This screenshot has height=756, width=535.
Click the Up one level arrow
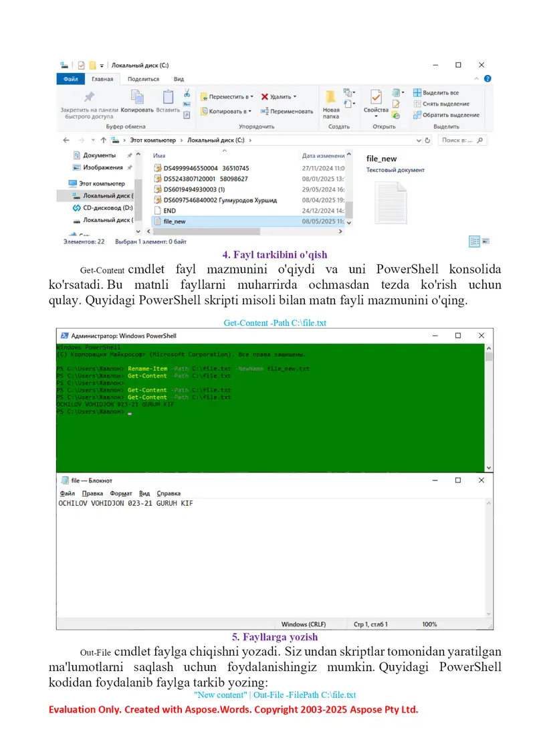(103, 140)
